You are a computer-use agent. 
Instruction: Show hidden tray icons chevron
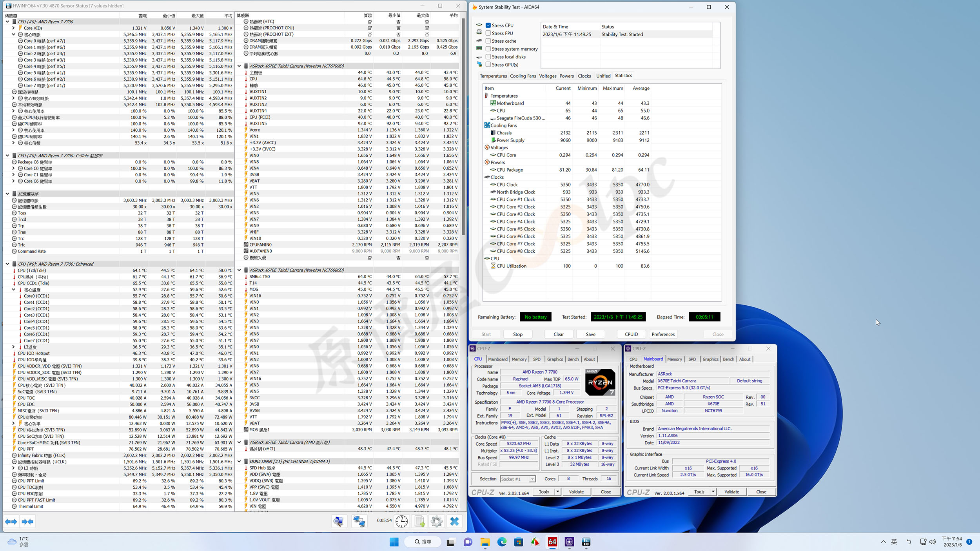coord(883,542)
